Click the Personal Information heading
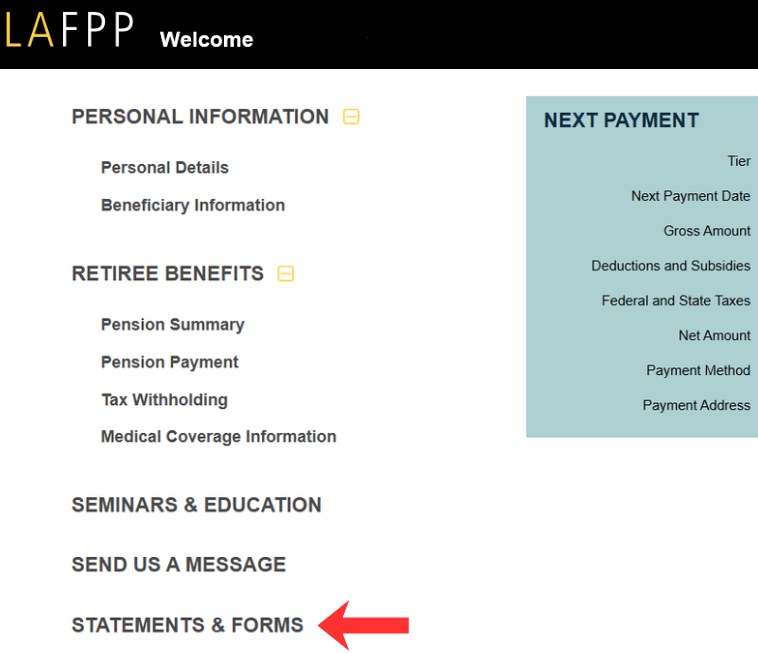758x653 pixels. 200,117
